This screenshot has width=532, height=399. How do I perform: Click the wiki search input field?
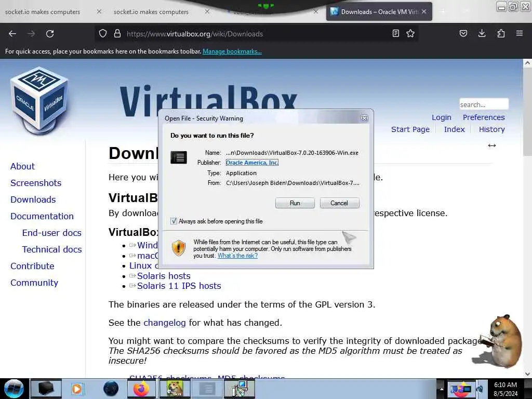click(x=484, y=104)
